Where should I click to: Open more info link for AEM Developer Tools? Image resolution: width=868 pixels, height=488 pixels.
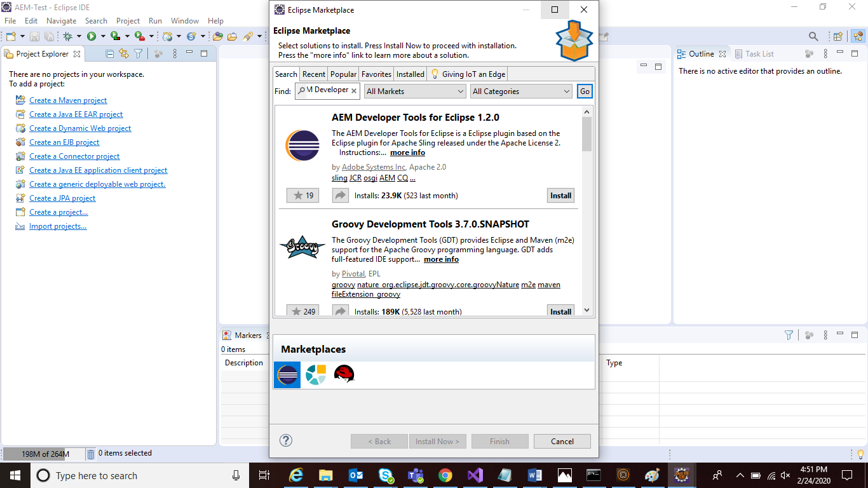click(407, 152)
